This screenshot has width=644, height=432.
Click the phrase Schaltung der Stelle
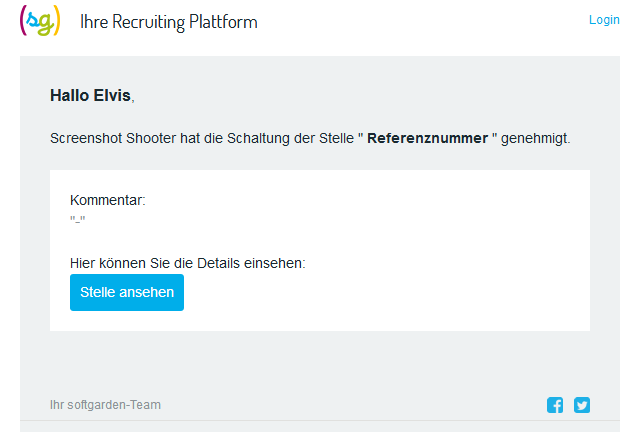(x=290, y=138)
